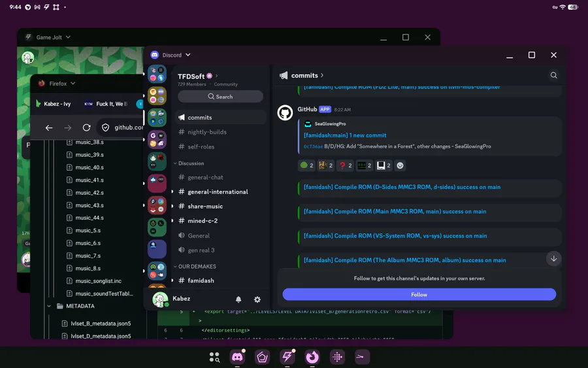Jump to present with down arrow button
Viewport: 588px width, 368px height.
[553, 258]
